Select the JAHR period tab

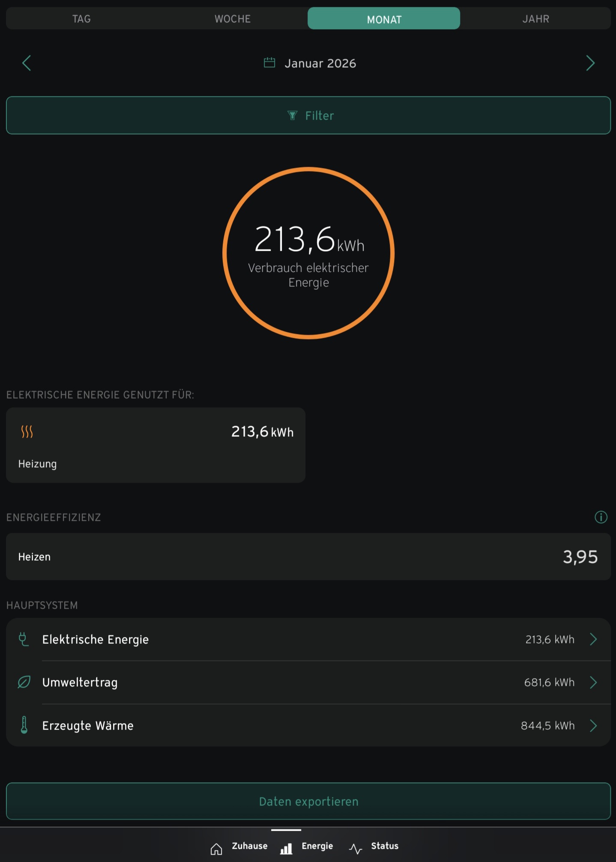tap(535, 19)
